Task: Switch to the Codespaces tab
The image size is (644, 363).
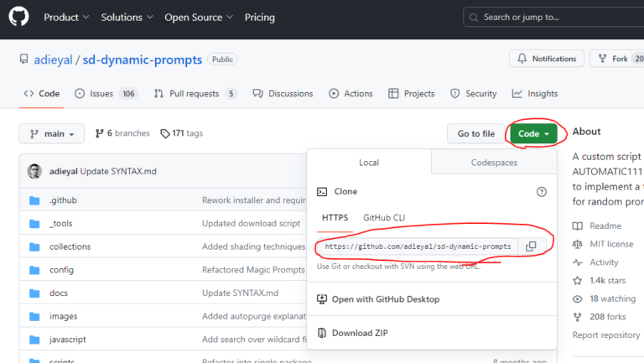Action: [x=494, y=163]
